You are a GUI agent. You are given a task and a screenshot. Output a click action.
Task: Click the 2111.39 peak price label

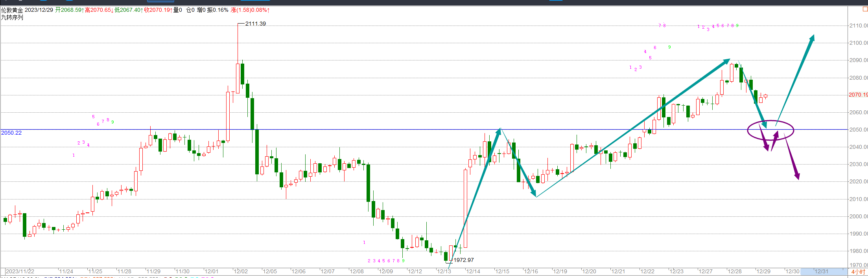256,24
